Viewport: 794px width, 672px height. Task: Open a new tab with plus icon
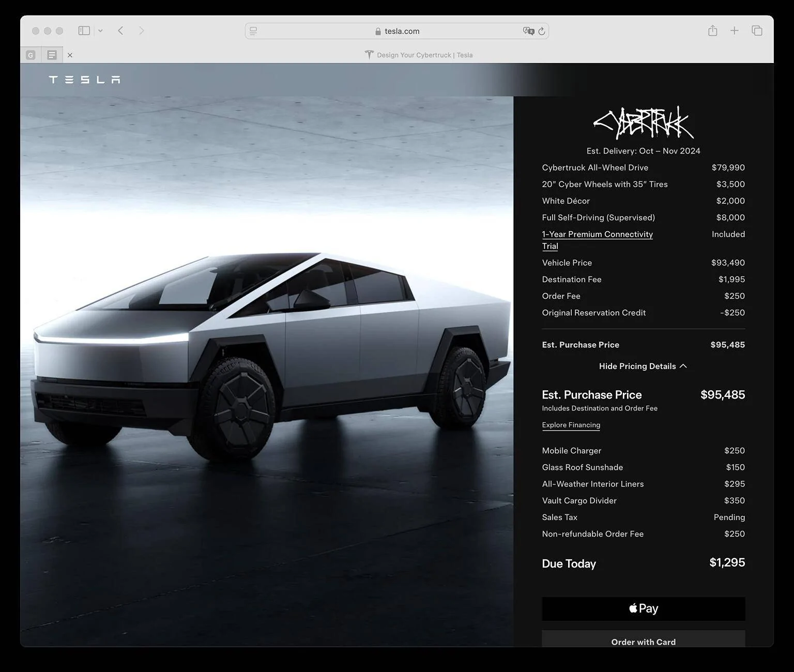(x=734, y=30)
